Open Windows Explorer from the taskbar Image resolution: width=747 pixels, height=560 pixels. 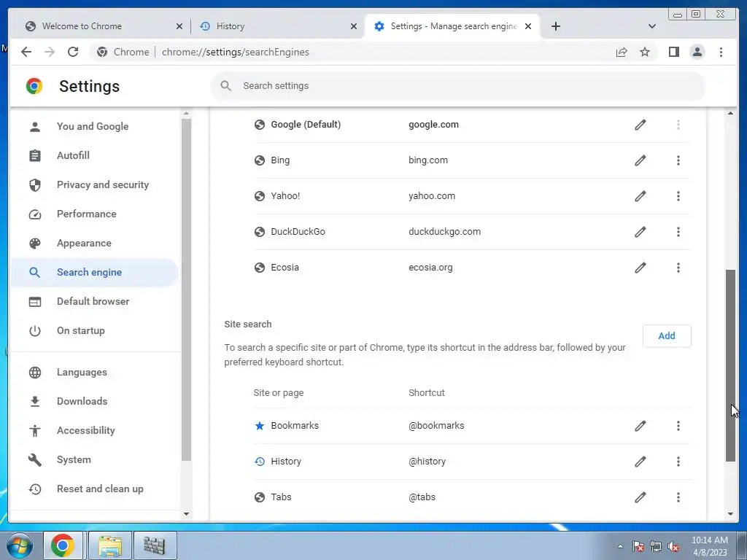pos(109,545)
